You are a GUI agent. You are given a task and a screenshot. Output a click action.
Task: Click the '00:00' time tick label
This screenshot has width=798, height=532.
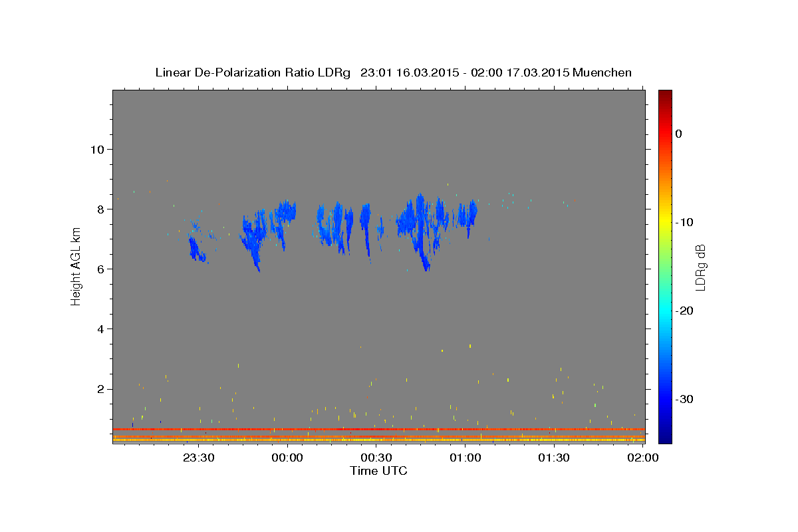point(288,458)
